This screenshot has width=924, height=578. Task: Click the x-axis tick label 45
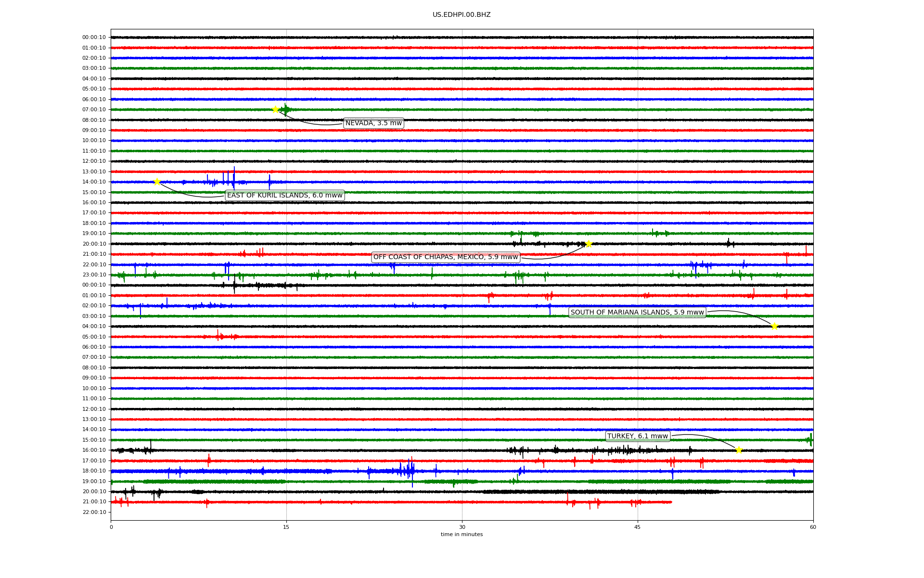tap(638, 527)
